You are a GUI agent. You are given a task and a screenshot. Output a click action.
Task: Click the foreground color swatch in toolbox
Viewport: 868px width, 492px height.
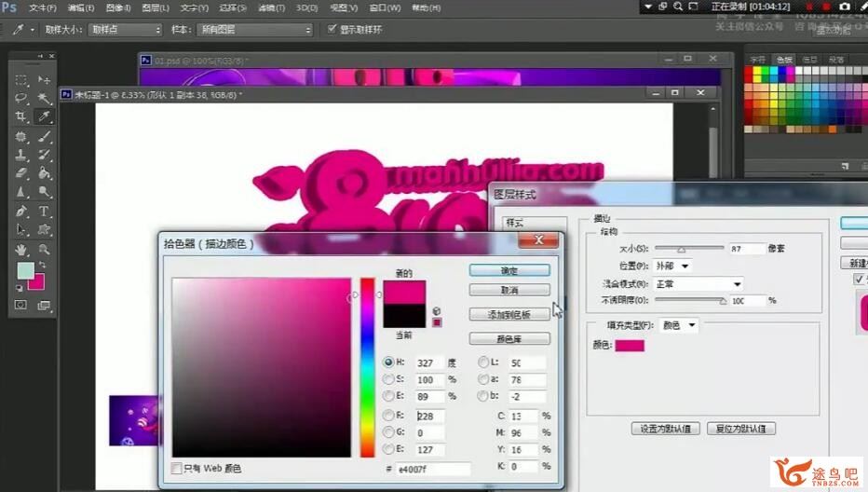pyautogui.click(x=25, y=271)
